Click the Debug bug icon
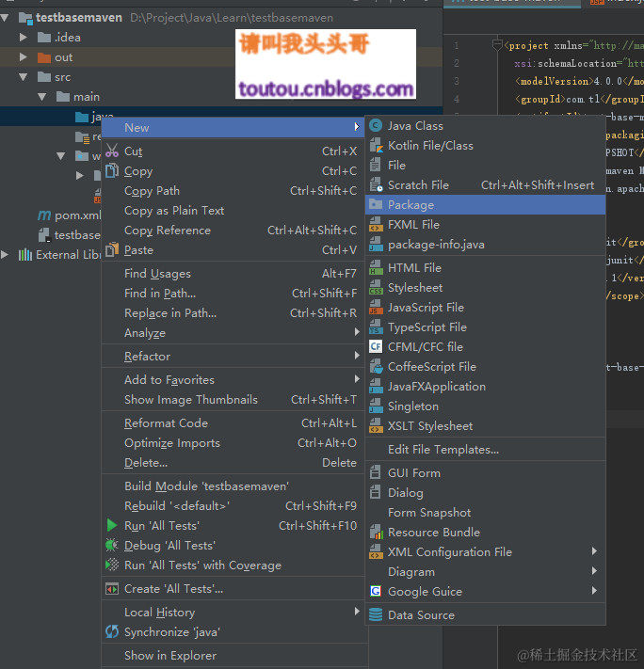Image resolution: width=644 pixels, height=669 pixels. click(x=112, y=545)
